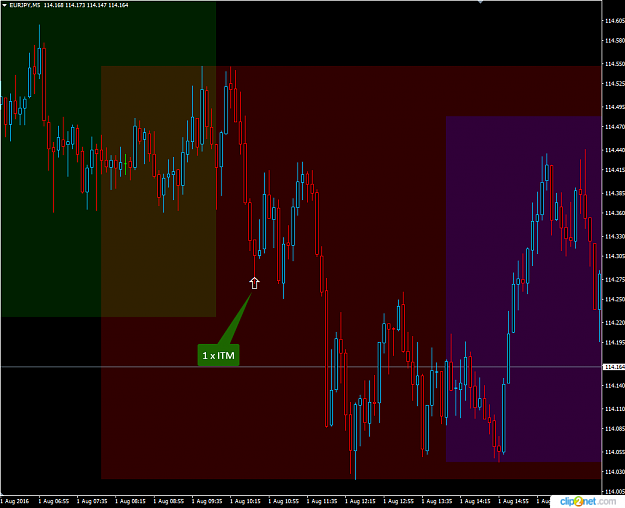Click time axis label 1 Aug 07:35

click(x=92, y=501)
